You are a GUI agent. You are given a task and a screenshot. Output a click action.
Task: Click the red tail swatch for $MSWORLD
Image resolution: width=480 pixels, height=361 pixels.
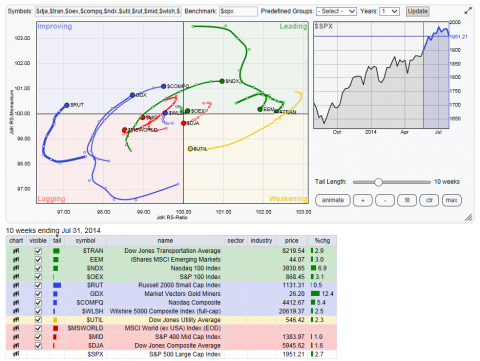[55, 328]
